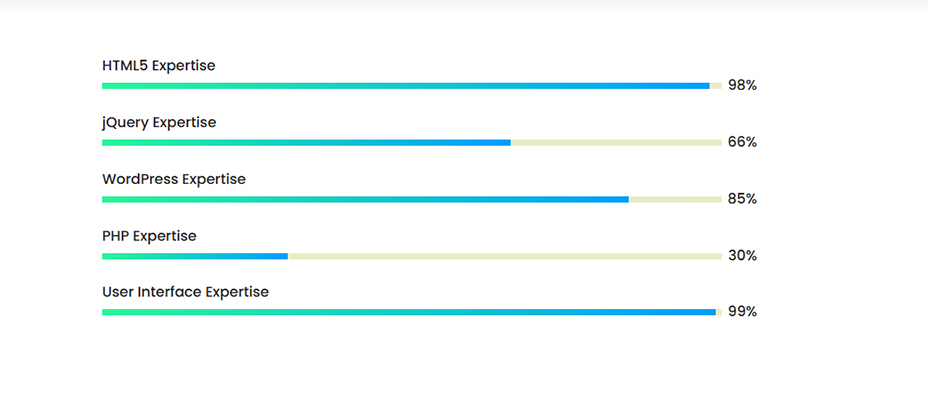928x414 pixels.
Task: Select the filled part of WordPress progress bar
Action: [365, 199]
